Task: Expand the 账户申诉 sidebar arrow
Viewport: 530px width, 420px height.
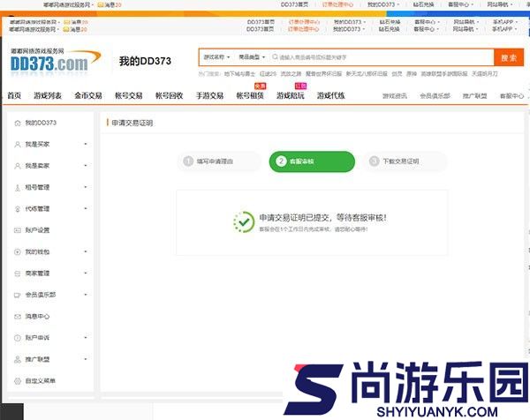Action: pos(86,338)
